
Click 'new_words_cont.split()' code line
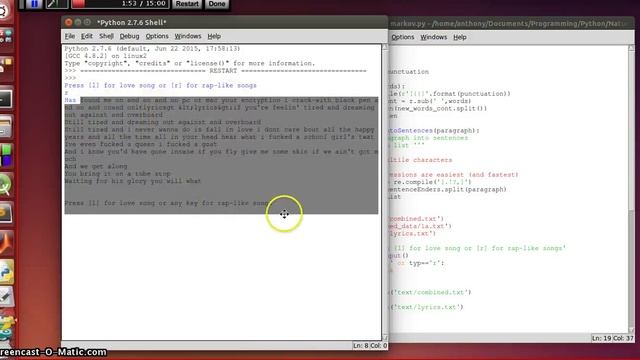[438, 109]
